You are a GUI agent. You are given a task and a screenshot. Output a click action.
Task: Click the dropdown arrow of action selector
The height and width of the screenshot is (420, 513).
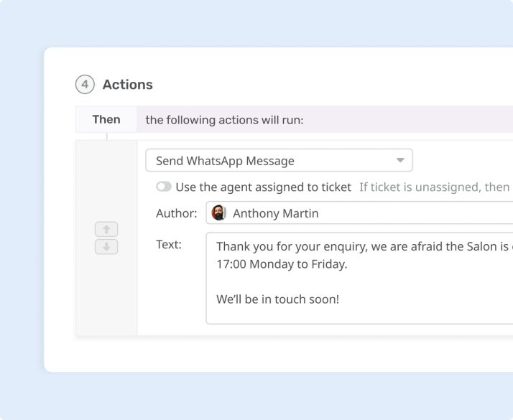[x=400, y=160]
